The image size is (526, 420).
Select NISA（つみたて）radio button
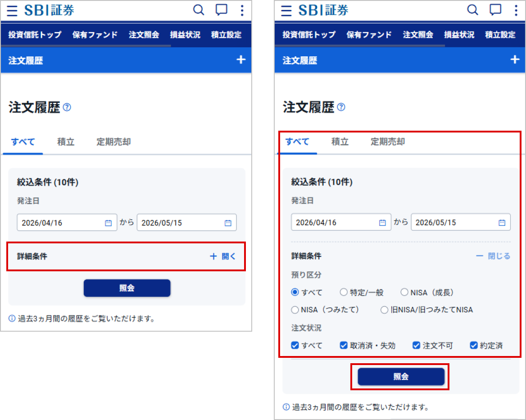coord(295,310)
